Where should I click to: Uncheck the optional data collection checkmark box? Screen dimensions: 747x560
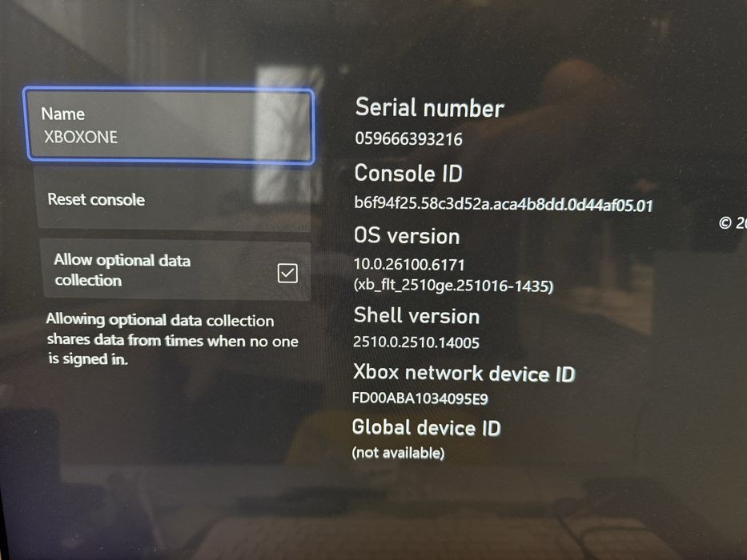coord(287,274)
